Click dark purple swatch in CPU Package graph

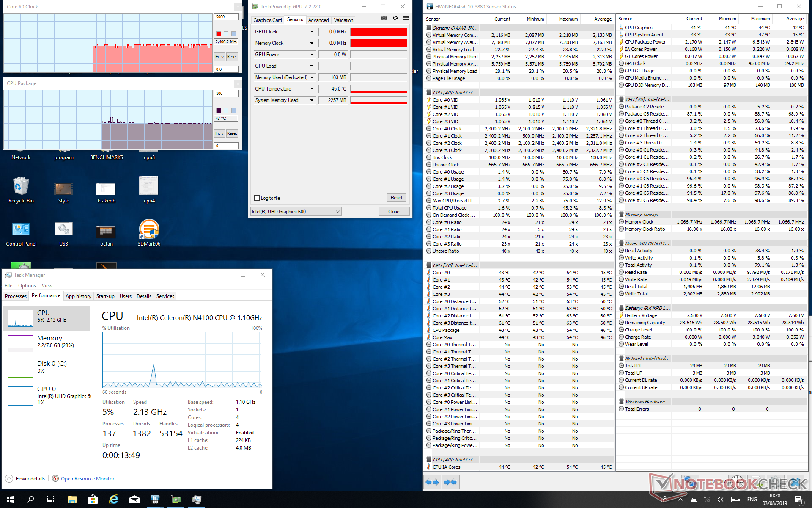click(x=218, y=110)
